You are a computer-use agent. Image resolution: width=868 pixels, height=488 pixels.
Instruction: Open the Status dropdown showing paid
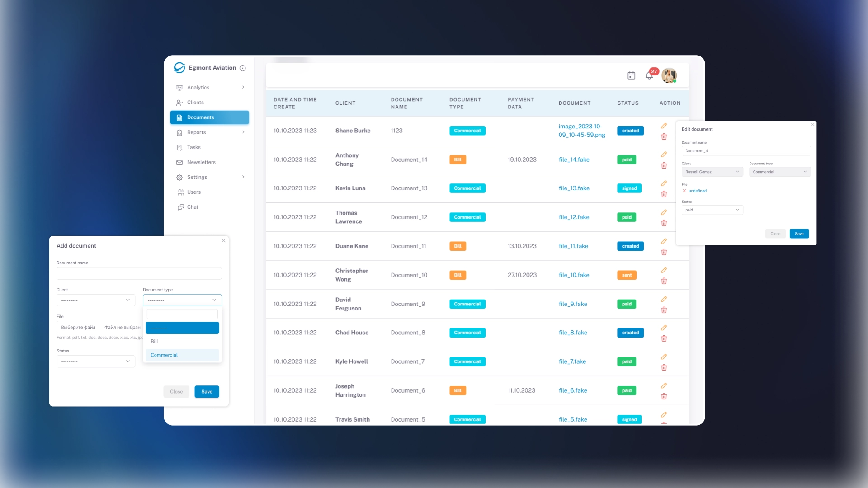click(x=712, y=210)
